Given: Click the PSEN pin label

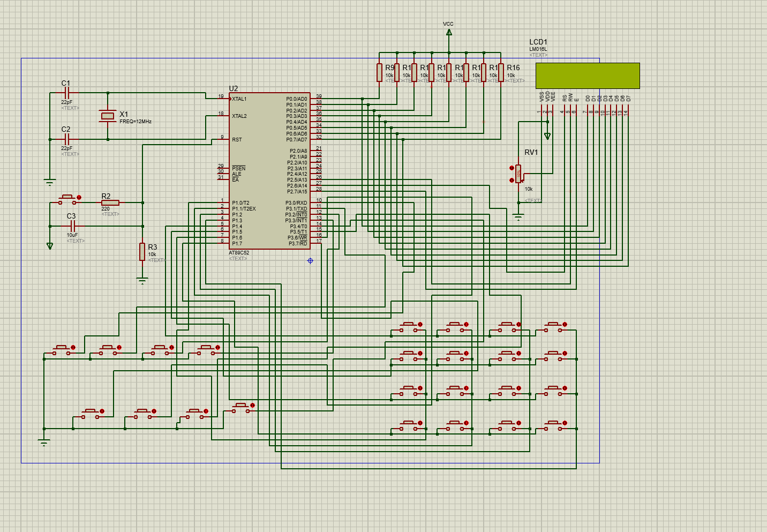Looking at the screenshot, I should [239, 168].
